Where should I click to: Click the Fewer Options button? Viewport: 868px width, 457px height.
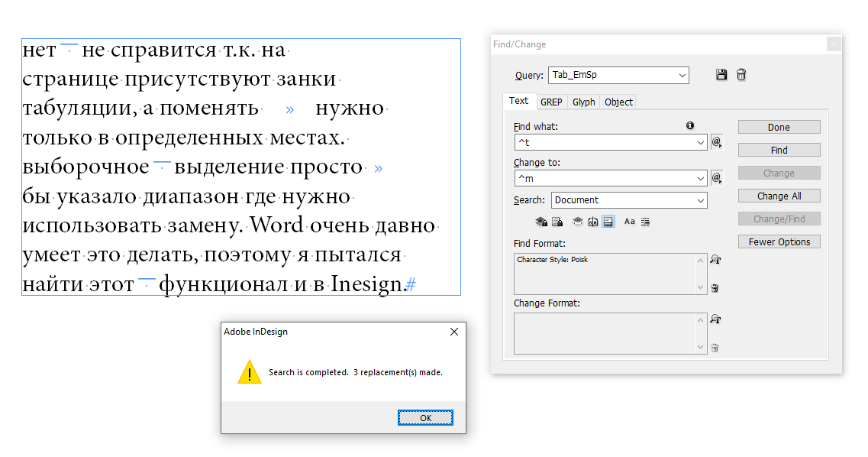(779, 242)
